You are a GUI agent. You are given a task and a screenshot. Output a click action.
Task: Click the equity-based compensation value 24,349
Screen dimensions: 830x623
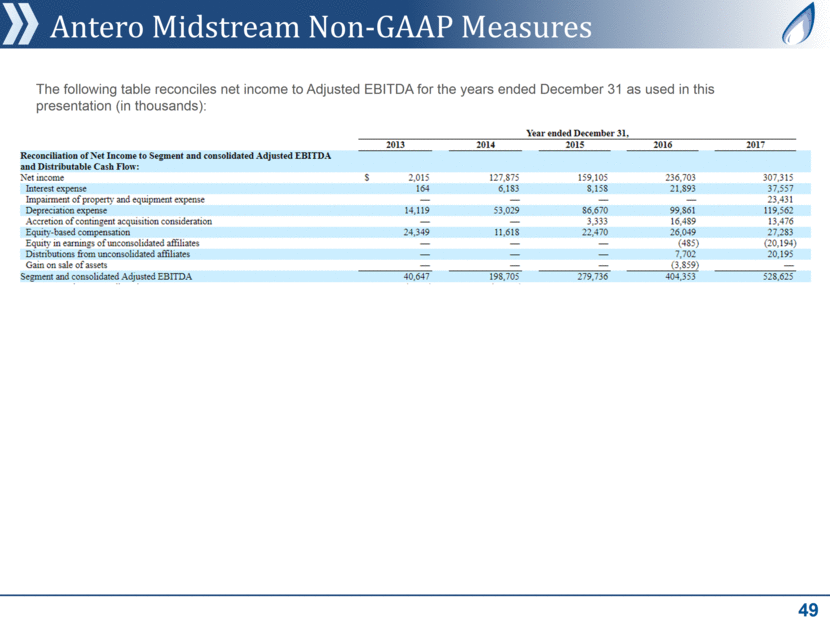pos(417,232)
